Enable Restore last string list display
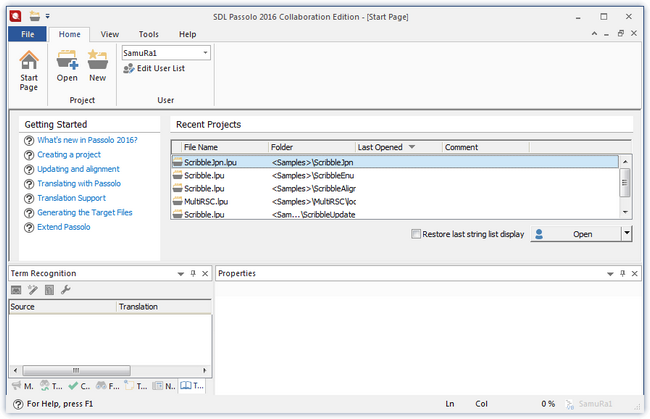 click(x=416, y=234)
